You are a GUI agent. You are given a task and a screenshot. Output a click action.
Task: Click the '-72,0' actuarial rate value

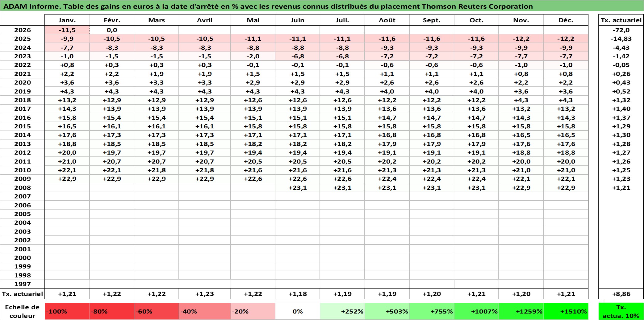pyautogui.click(x=621, y=30)
